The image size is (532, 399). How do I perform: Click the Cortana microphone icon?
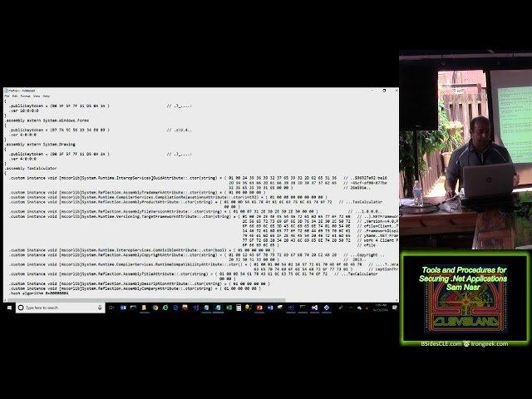tap(101, 307)
